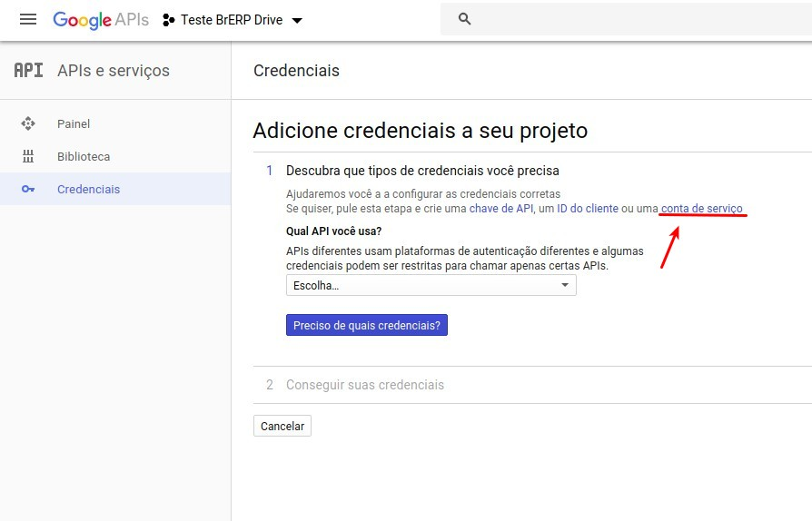Click the Google APIs logo

pyautogui.click(x=100, y=20)
